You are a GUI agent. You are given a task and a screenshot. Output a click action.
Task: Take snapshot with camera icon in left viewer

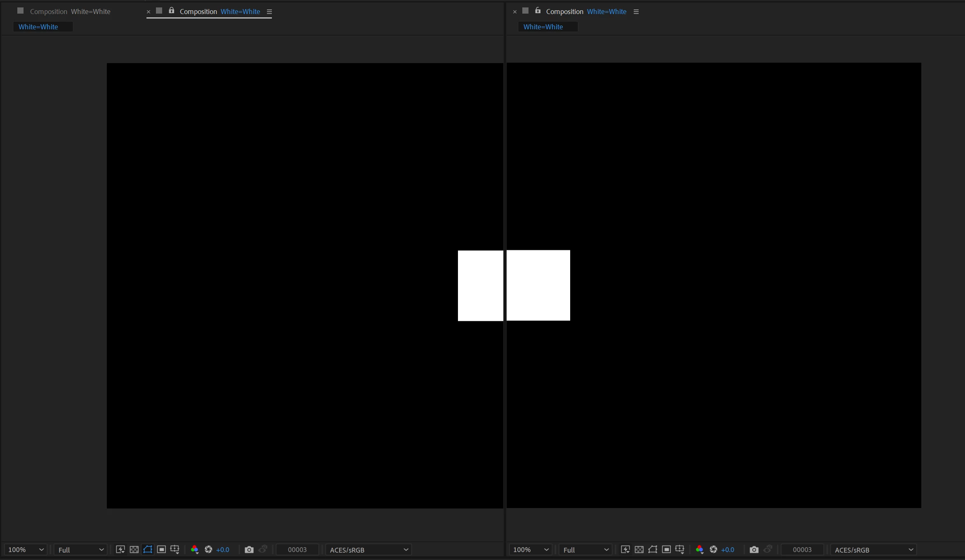click(249, 550)
